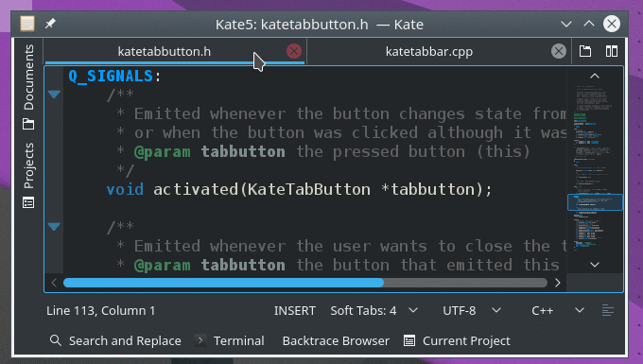Click Line 113, Column 1 status text
643x364 pixels.
(100, 311)
